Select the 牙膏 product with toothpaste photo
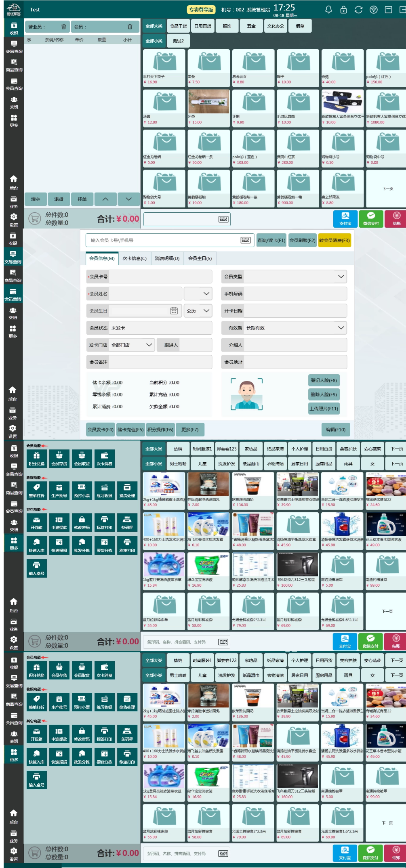Viewport: 406px width, 868px height. [208, 108]
